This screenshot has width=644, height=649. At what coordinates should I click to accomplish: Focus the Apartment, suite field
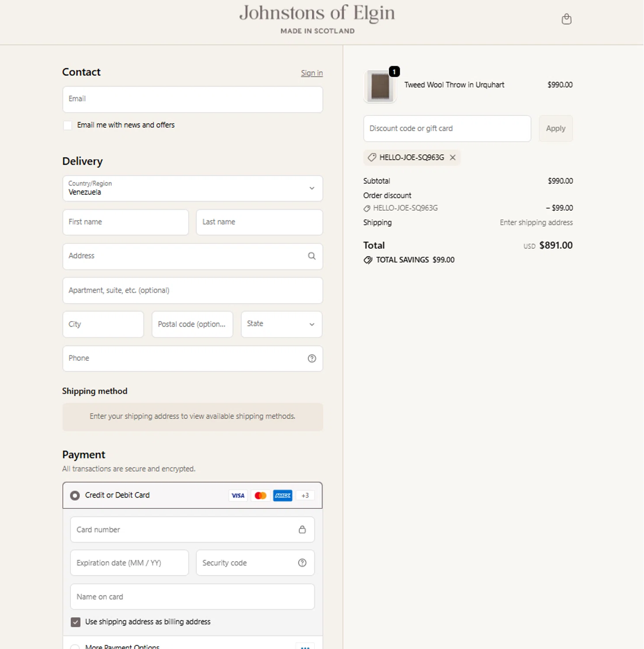tap(192, 290)
